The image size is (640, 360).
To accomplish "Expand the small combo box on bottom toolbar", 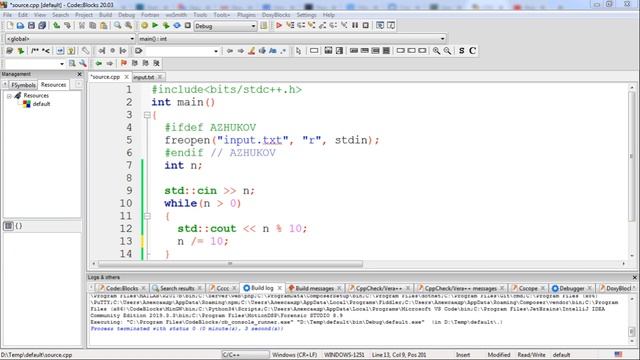I will pos(34,64).
